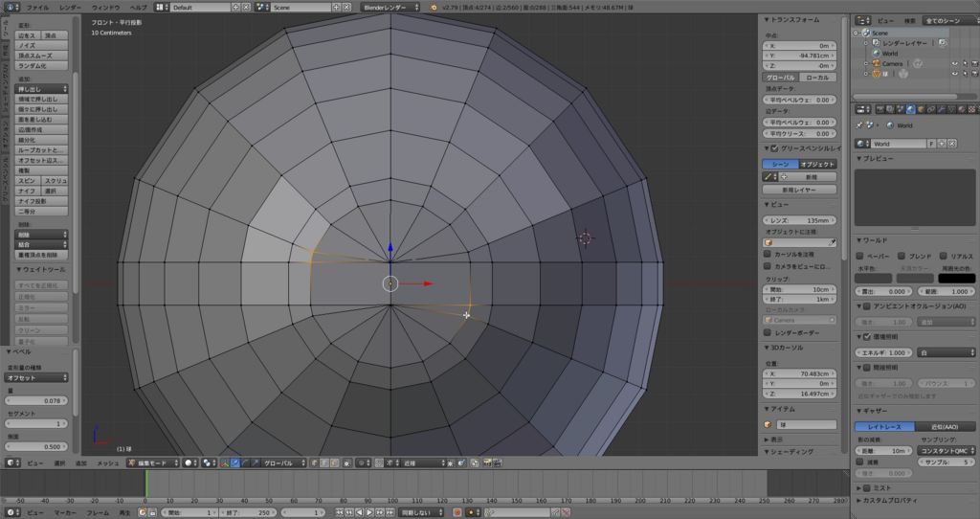Enable the カーソルを注視 checkbox
Screen dimensions: 980x519
click(768, 254)
